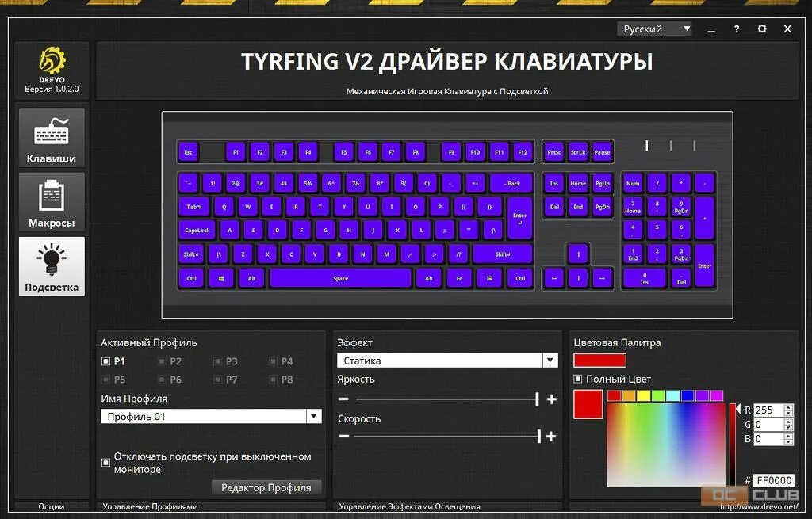Image resolution: width=812 pixels, height=519 pixels.
Task: Select the Esc key on keyboard preview
Action: [189, 152]
